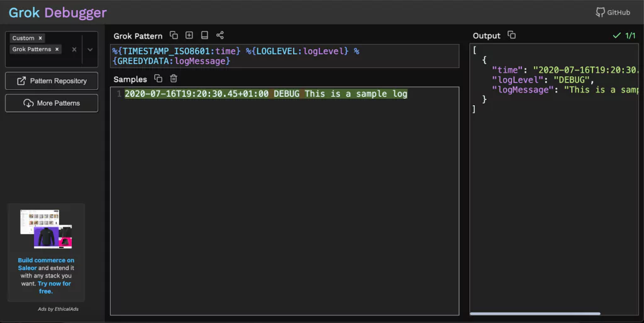Click the 1/1 match status indicator
Screen dimensions: 644x323
[624, 36]
